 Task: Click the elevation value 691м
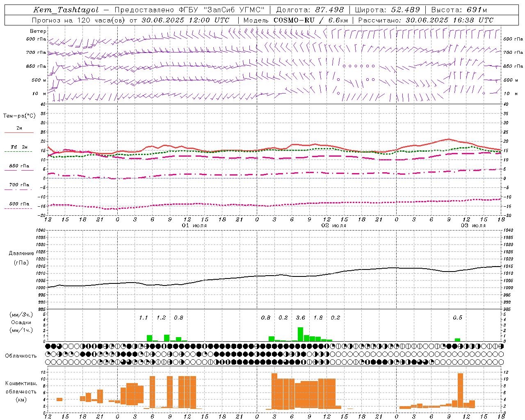click(x=477, y=10)
